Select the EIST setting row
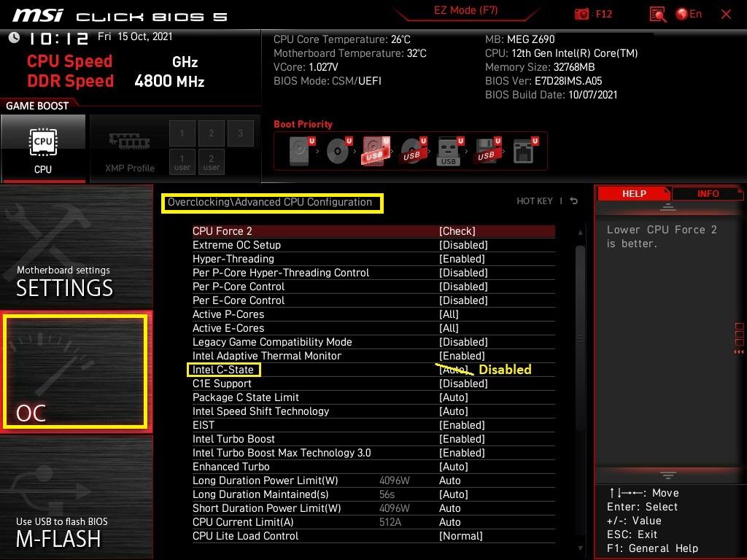The height and width of the screenshot is (560, 747). (x=373, y=425)
